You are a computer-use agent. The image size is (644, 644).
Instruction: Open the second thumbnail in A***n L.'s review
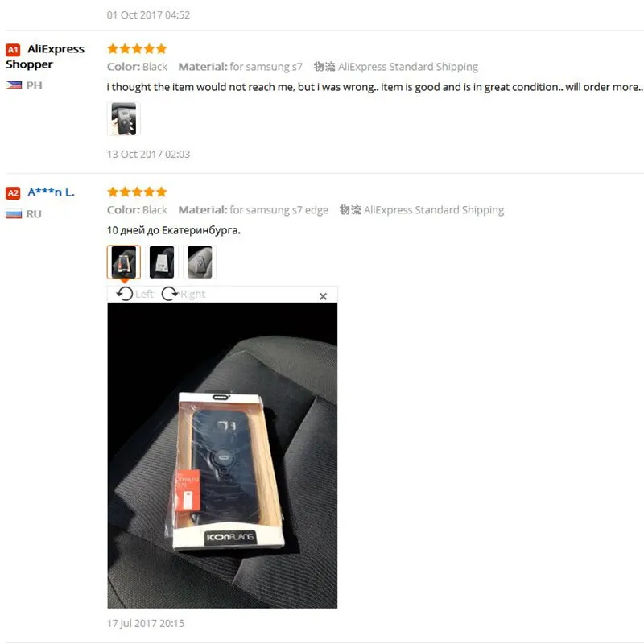pos(162,262)
